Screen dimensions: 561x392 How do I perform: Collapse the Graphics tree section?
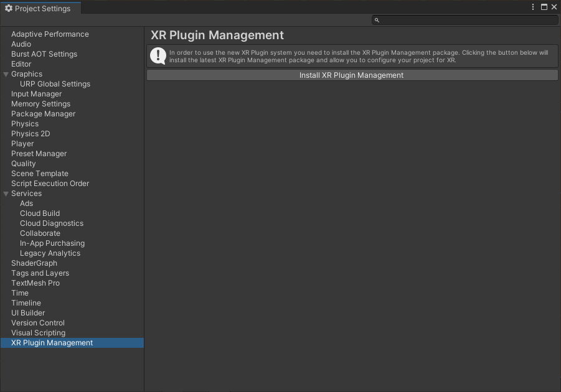tap(6, 74)
